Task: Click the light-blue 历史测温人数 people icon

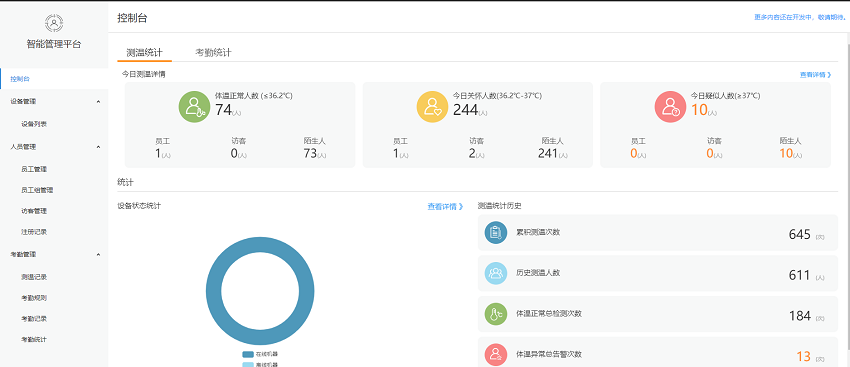Action: [x=495, y=273]
